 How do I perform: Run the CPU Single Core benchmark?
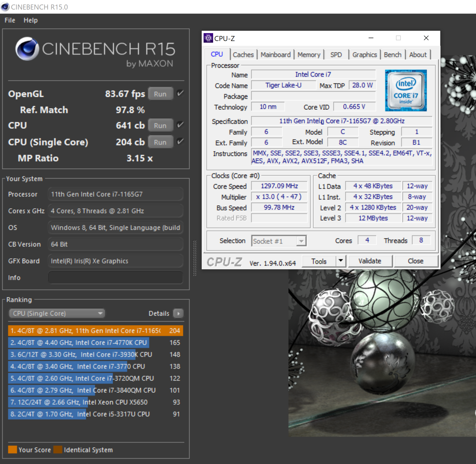tap(160, 142)
